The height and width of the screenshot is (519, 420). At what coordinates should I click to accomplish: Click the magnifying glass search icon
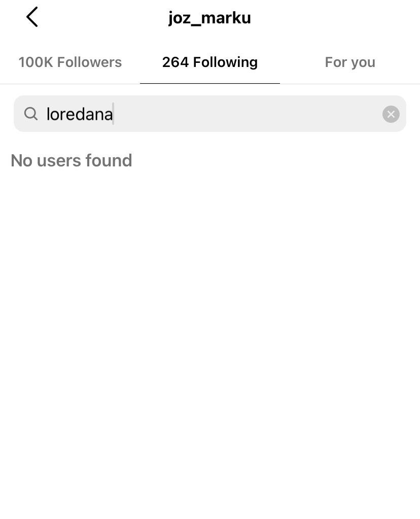(31, 114)
